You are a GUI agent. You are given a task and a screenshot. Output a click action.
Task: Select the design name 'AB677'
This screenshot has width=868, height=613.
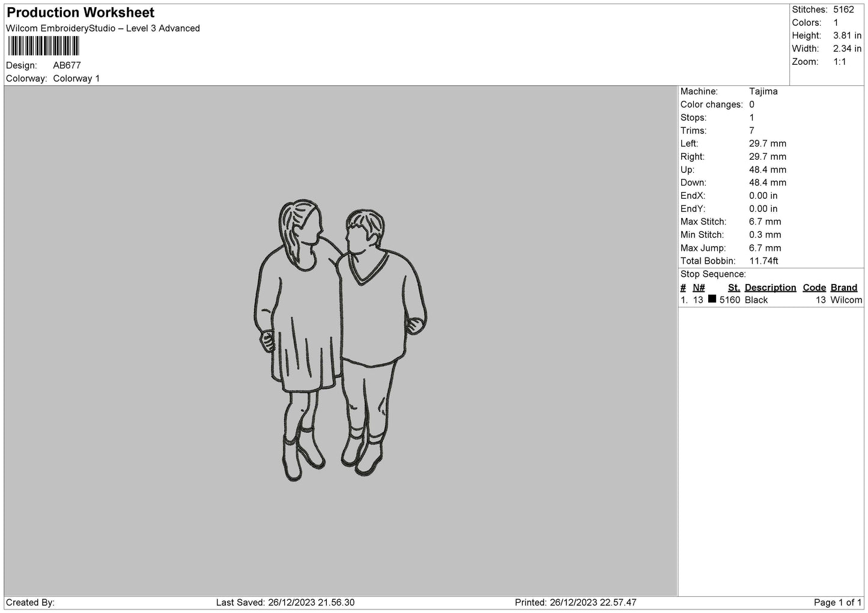coord(67,65)
